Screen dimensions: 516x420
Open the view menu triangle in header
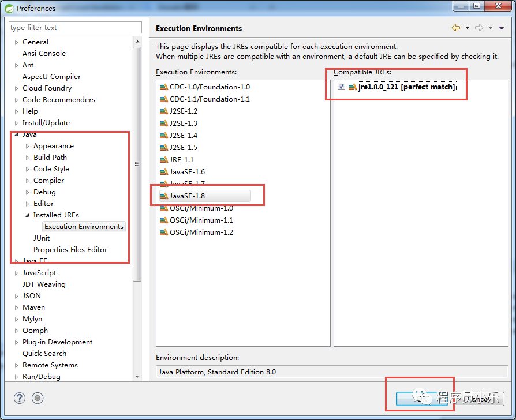[502, 28]
